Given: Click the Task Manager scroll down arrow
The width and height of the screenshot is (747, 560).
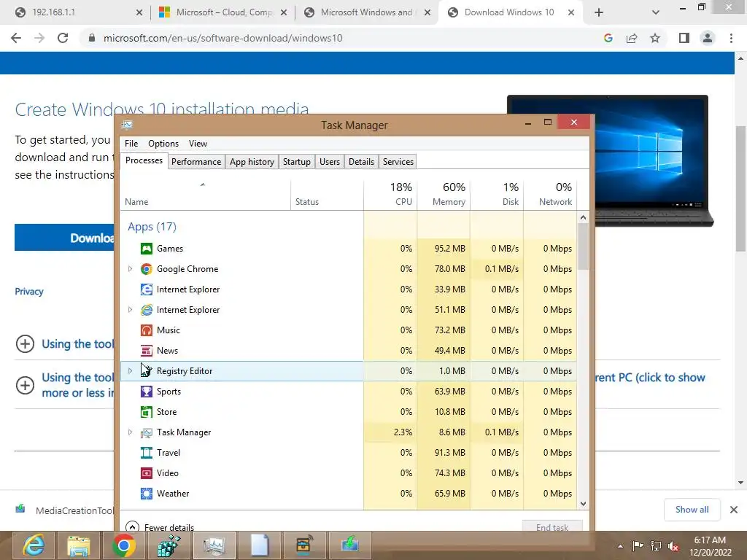Looking at the screenshot, I should pyautogui.click(x=583, y=504).
